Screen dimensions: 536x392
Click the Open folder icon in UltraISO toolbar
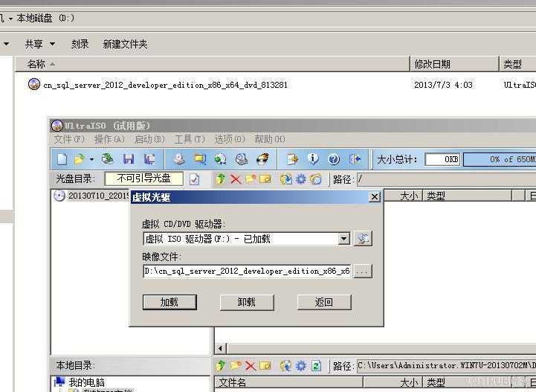pos(80,159)
